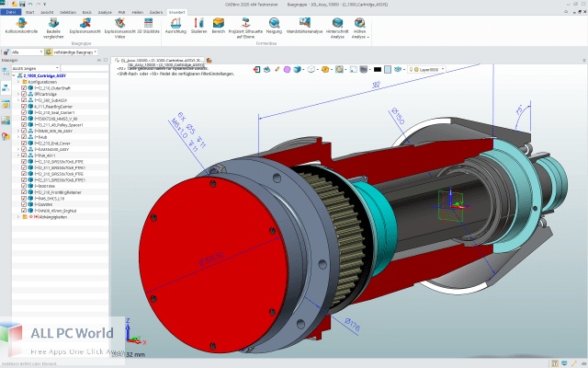Select the Cartridge tree item
This screenshot has height=368, width=588.
[x=45, y=94]
